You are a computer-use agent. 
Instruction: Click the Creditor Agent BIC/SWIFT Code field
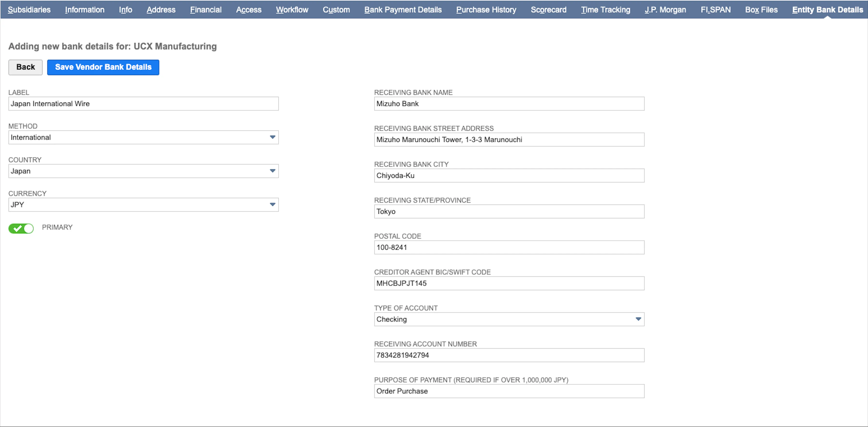click(x=509, y=283)
